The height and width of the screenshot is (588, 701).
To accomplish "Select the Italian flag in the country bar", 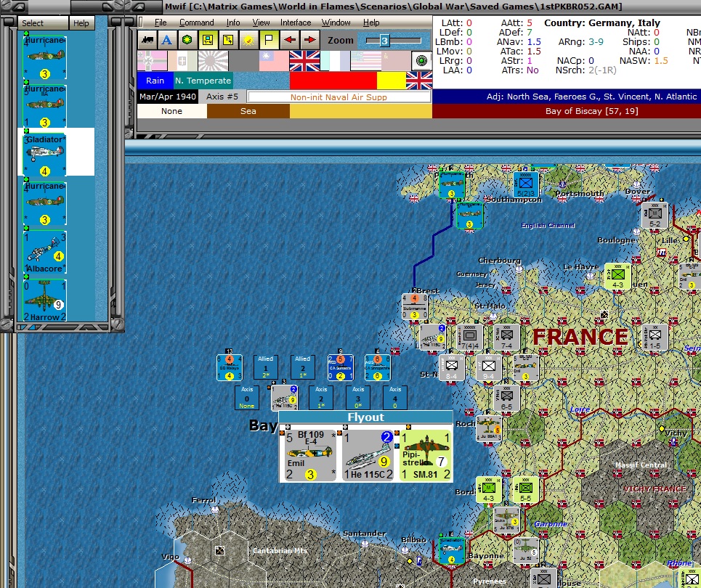I will pos(182,61).
